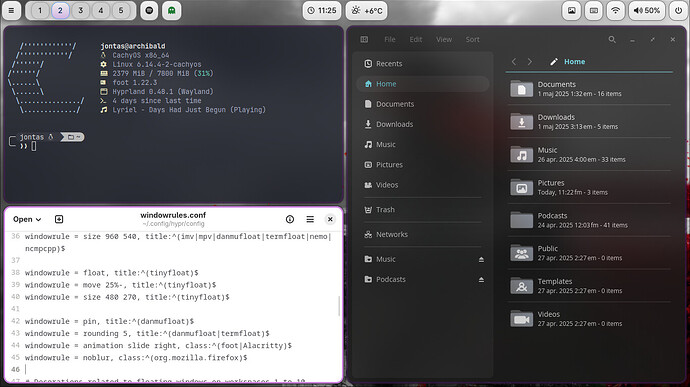Screen dimensions: 690x387
Task: Open the text editor Open dropdown
Action: coord(27,219)
